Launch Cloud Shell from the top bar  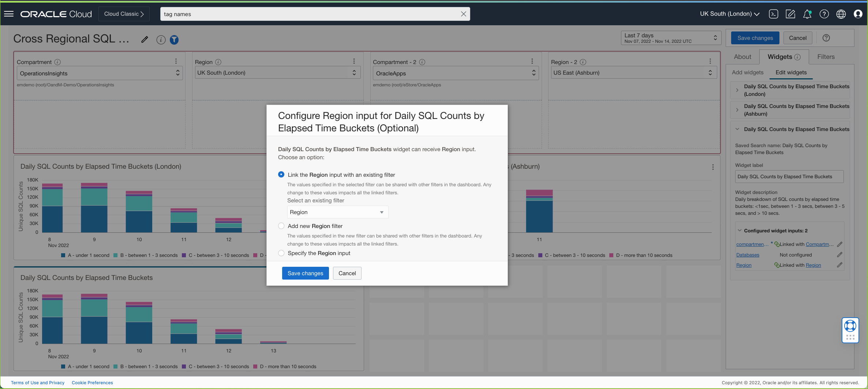[774, 14]
